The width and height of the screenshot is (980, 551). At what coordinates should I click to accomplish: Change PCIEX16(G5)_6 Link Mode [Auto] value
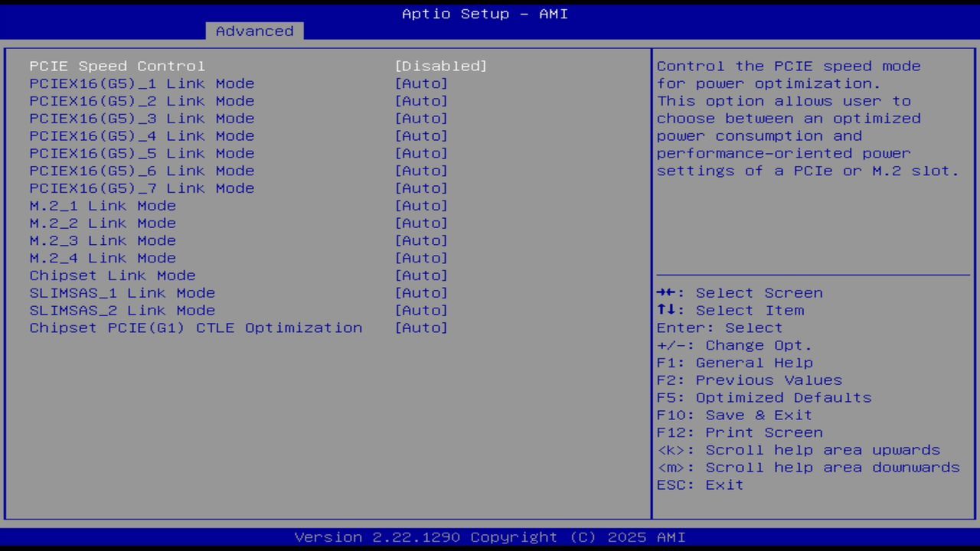420,171
